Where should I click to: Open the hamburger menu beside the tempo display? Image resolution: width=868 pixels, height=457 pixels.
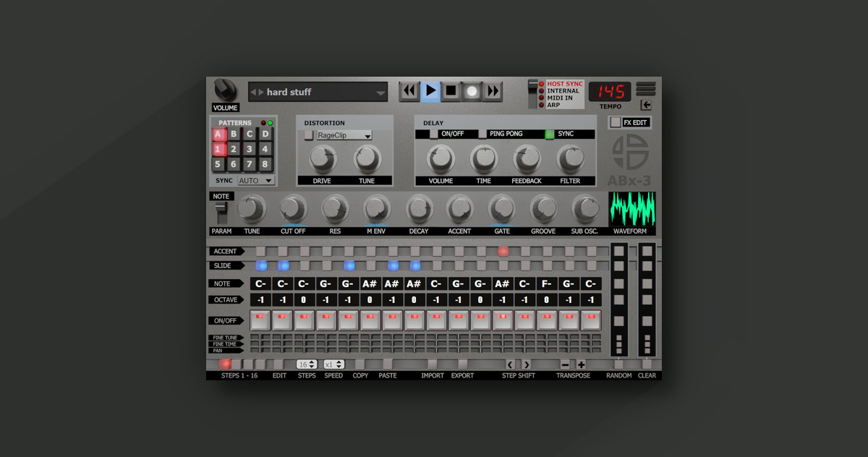(x=646, y=88)
